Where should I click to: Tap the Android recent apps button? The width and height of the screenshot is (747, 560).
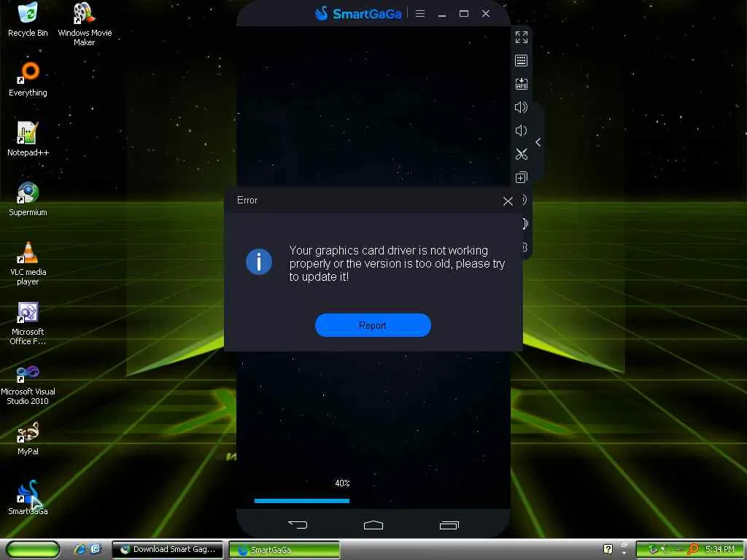coord(449,525)
